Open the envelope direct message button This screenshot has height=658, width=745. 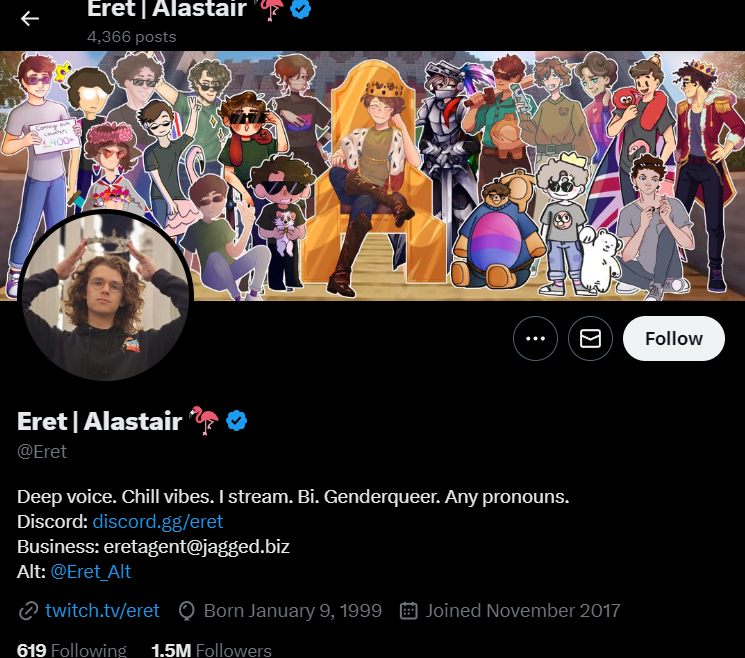pyautogui.click(x=590, y=338)
